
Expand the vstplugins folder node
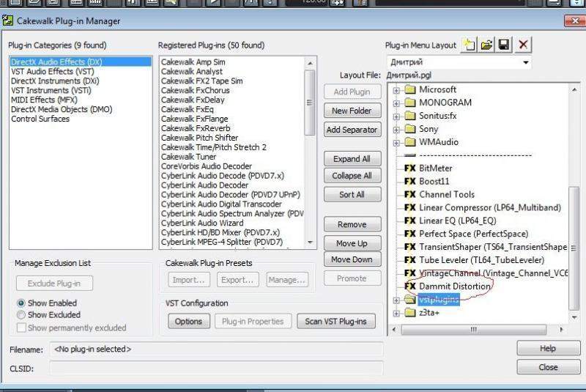[x=396, y=300]
